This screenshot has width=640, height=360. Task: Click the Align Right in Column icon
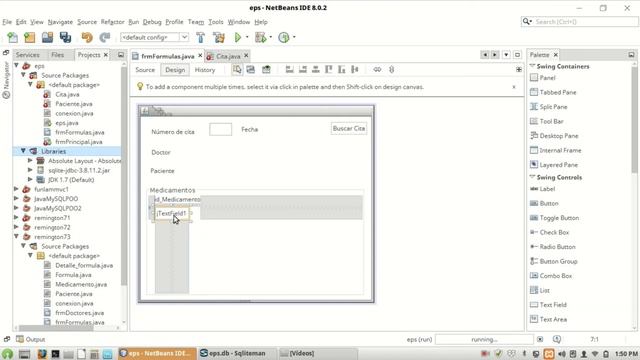[302, 70]
